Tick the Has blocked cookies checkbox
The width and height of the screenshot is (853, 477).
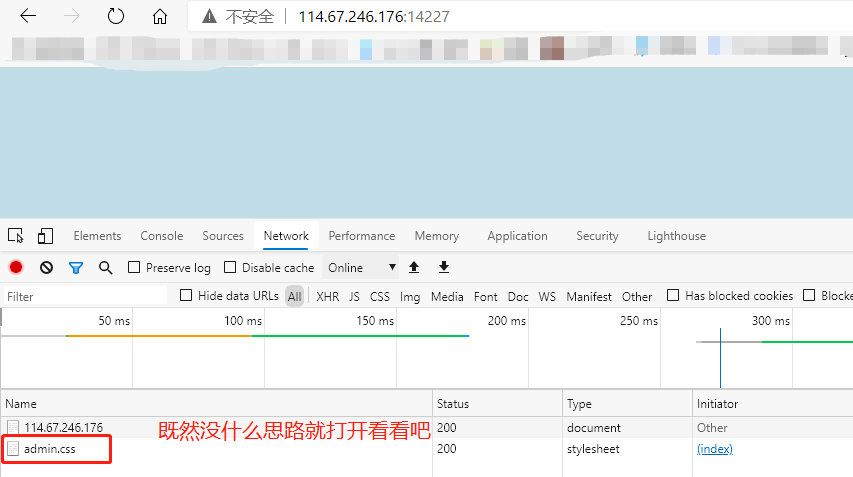[673, 295]
